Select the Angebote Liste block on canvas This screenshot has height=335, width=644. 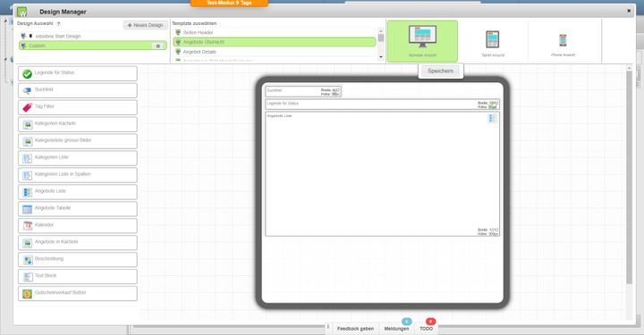point(383,174)
